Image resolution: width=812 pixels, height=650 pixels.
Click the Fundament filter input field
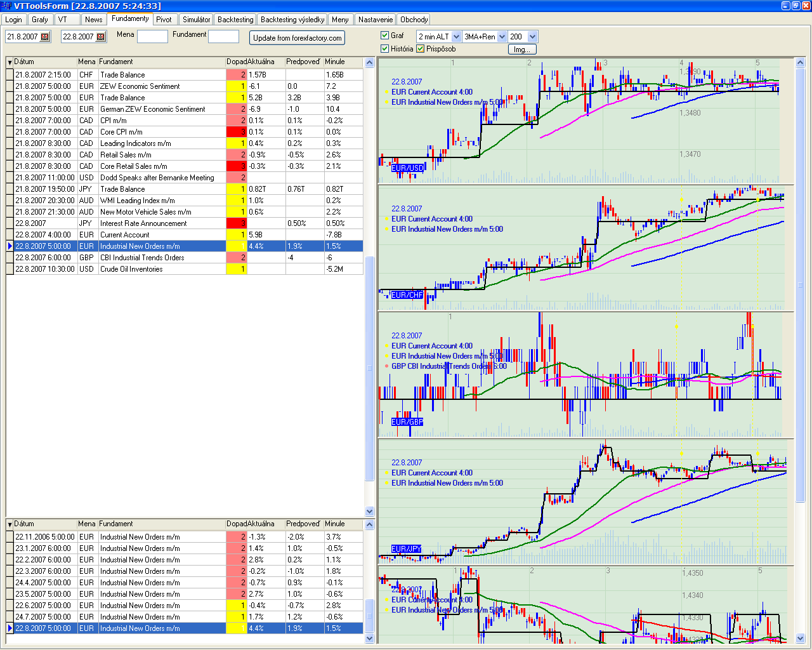(224, 37)
